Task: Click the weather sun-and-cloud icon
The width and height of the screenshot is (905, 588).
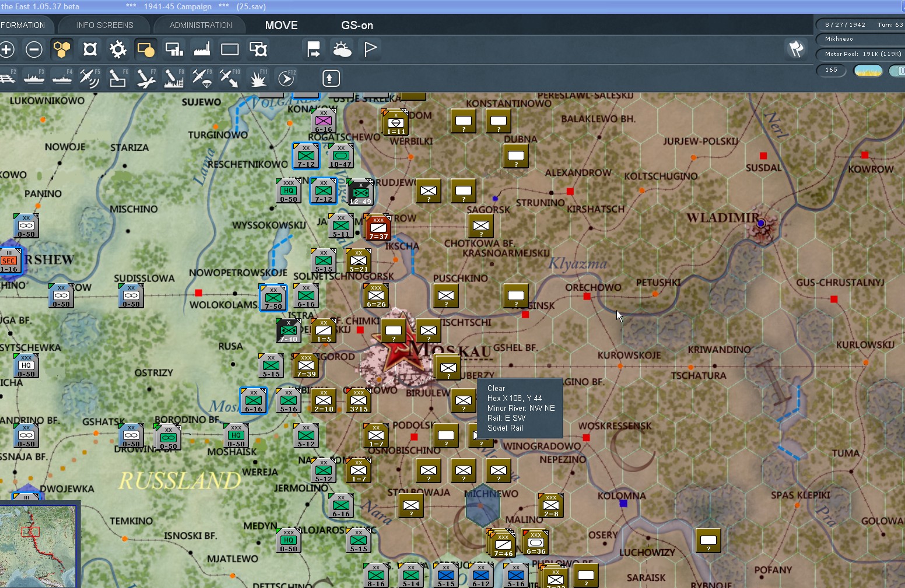Action: [342, 50]
